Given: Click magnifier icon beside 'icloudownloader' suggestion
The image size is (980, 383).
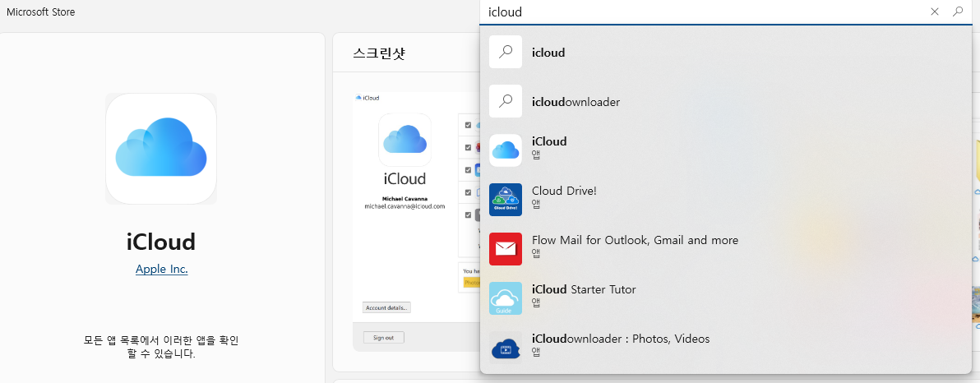Looking at the screenshot, I should click(x=506, y=101).
